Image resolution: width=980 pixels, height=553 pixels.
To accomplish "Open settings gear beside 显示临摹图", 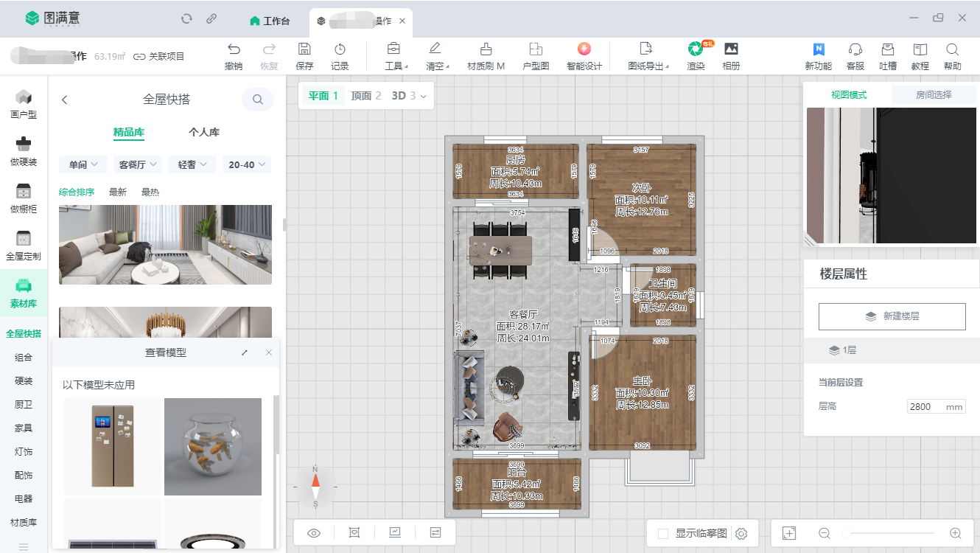I will pyautogui.click(x=741, y=533).
